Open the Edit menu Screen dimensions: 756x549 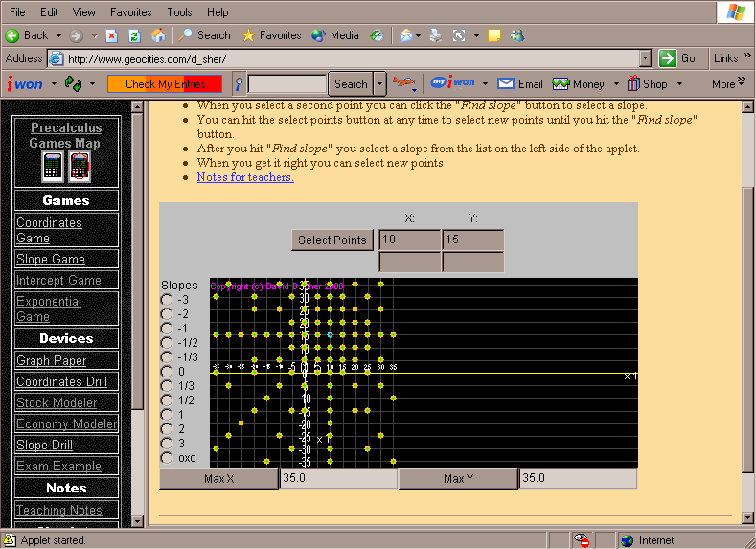(49, 12)
